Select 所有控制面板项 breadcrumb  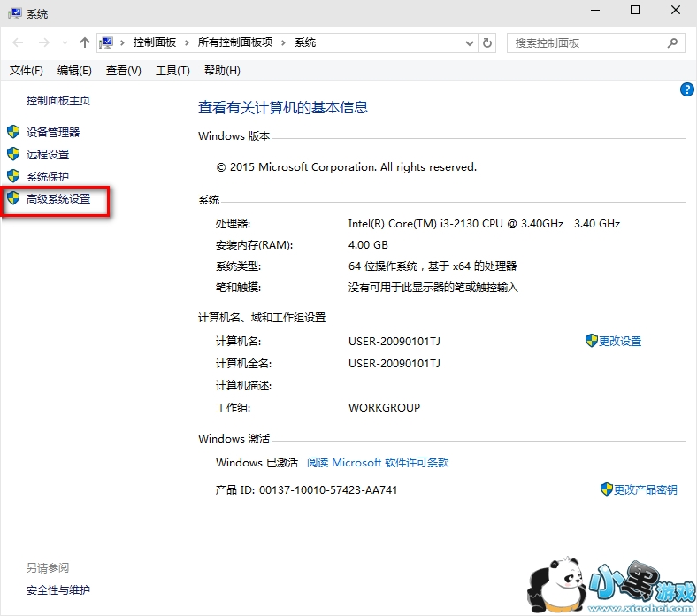tap(235, 42)
